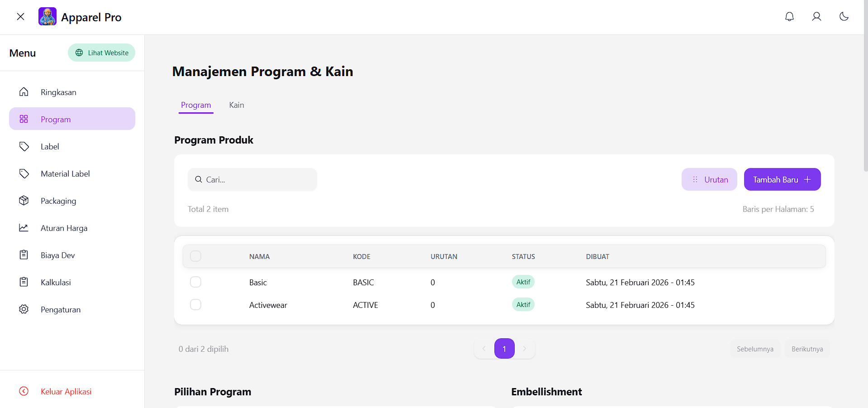Click the plus icon on Tambah Baru
Viewport: 868px width, 408px height.
(x=807, y=179)
